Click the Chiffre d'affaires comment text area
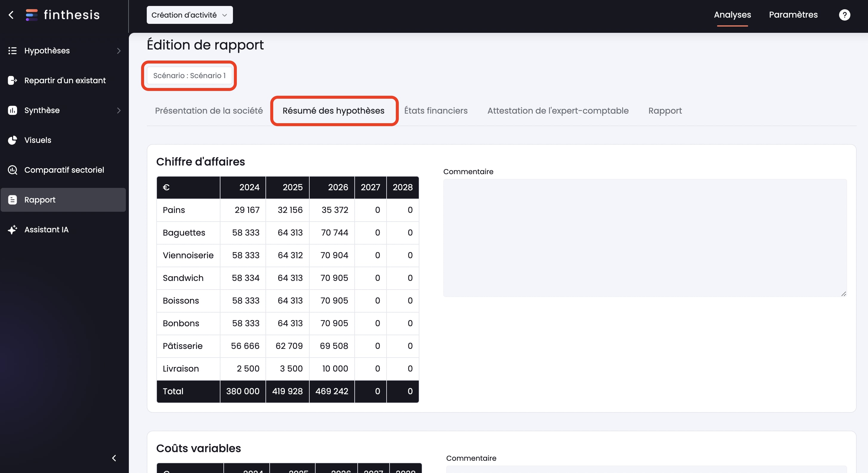 [645, 238]
